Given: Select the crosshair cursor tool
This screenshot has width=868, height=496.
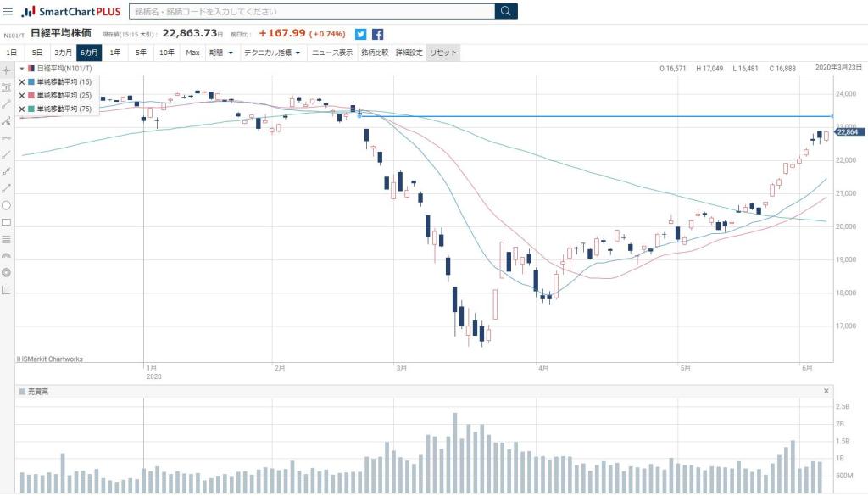Looking at the screenshot, I should [x=6, y=70].
